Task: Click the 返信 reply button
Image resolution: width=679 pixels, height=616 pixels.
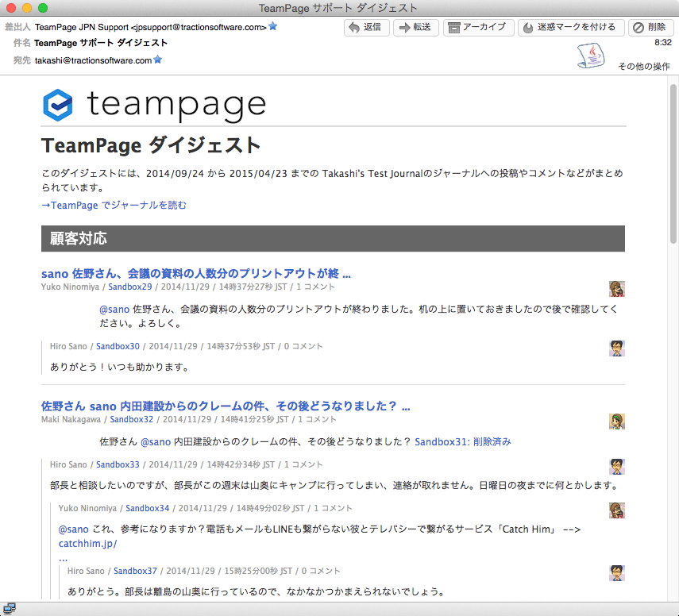Action: click(365, 28)
